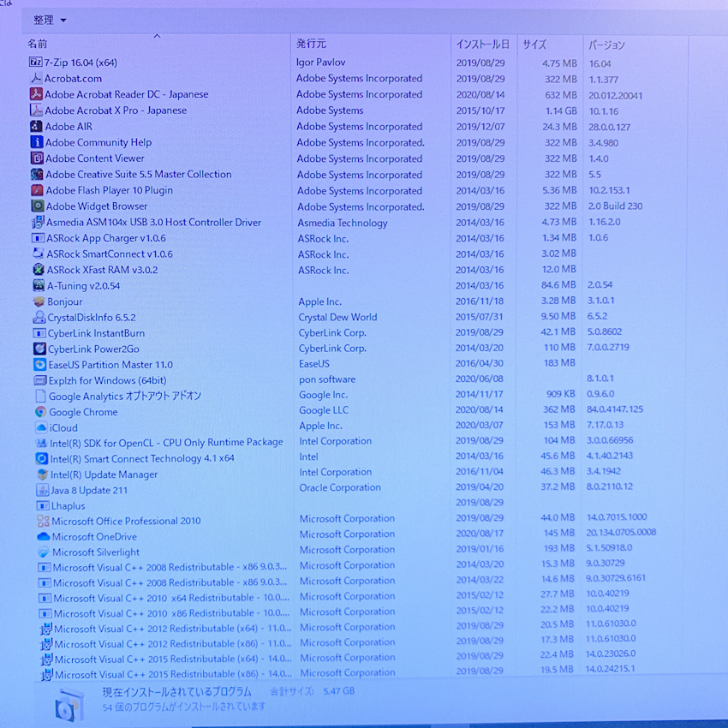
Task: Click the 7-Zip 16.04 program icon
Action: coord(36,63)
